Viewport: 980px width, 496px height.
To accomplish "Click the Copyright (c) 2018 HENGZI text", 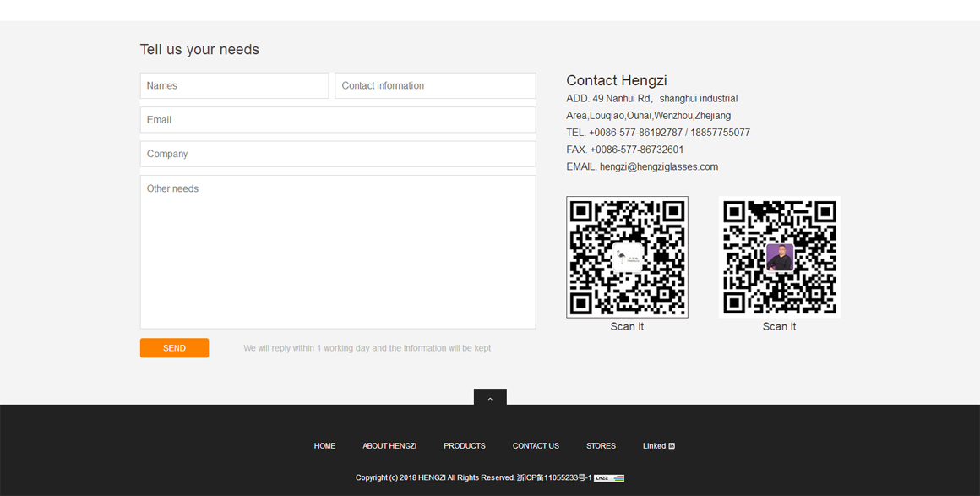I will tap(435, 478).
